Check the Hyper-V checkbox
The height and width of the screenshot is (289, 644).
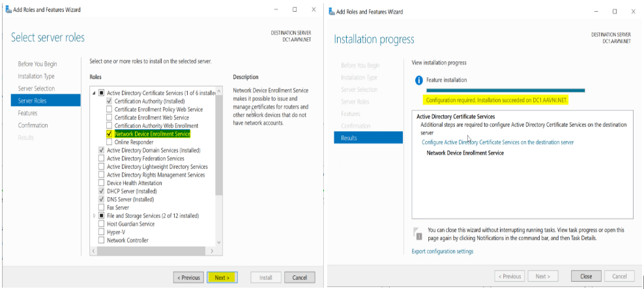coord(102,232)
